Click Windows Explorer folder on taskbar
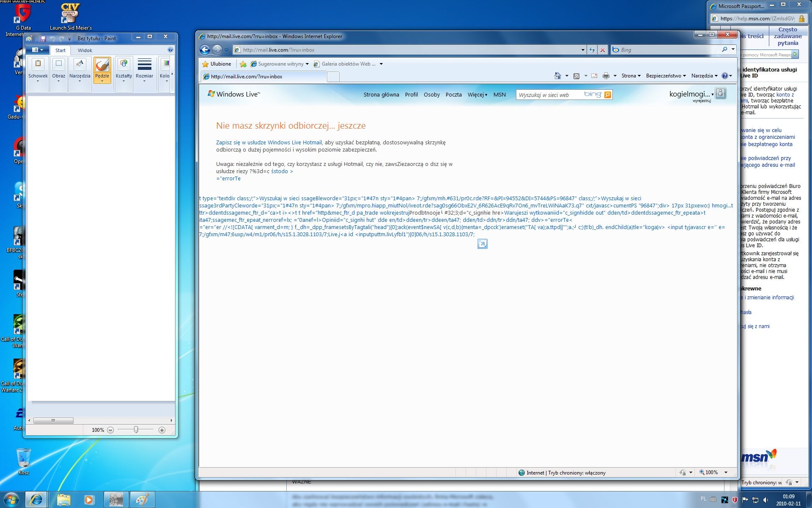 click(63, 500)
